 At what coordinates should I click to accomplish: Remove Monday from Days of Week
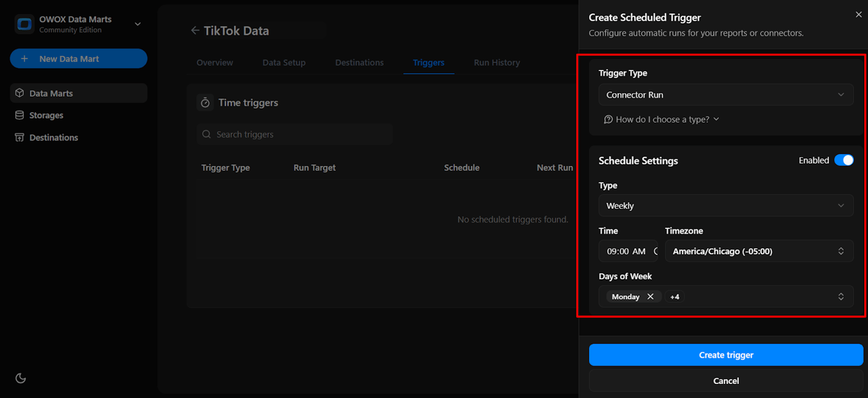point(650,296)
